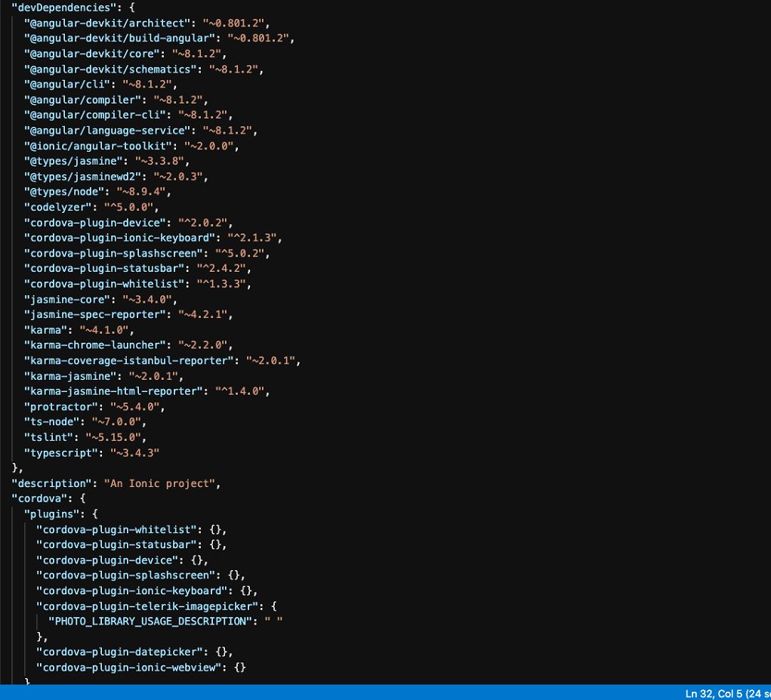The width and height of the screenshot is (771, 700).
Task: Click "cordova-plugin-whitelist" under plugins
Action: [x=116, y=530]
